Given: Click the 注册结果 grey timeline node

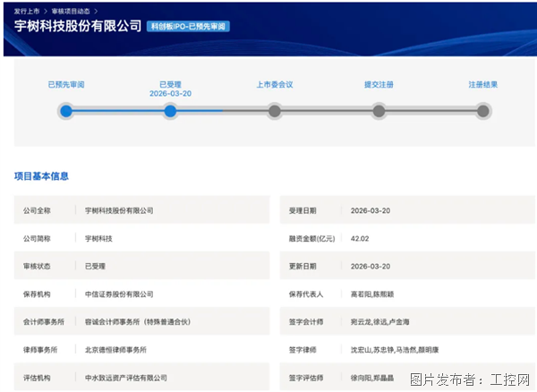Looking at the screenshot, I should coord(483,112).
